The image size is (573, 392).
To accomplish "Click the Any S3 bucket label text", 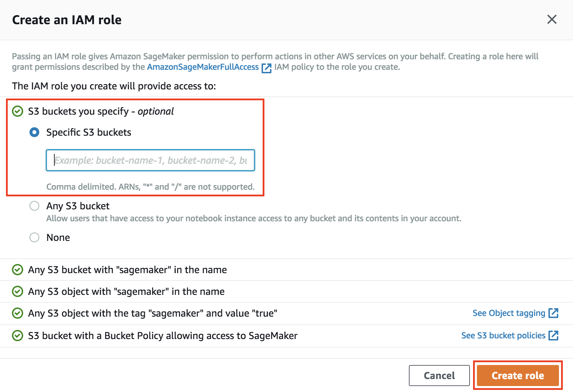I will [x=78, y=206].
